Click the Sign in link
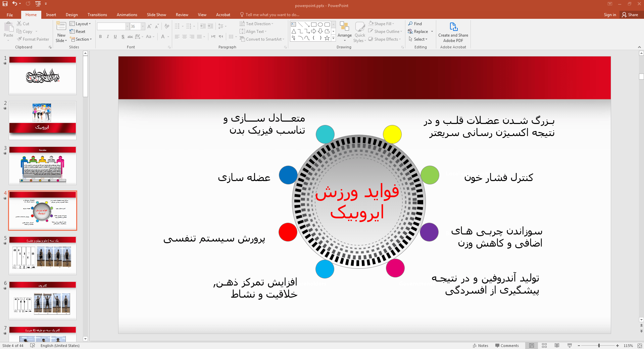 [x=610, y=15]
